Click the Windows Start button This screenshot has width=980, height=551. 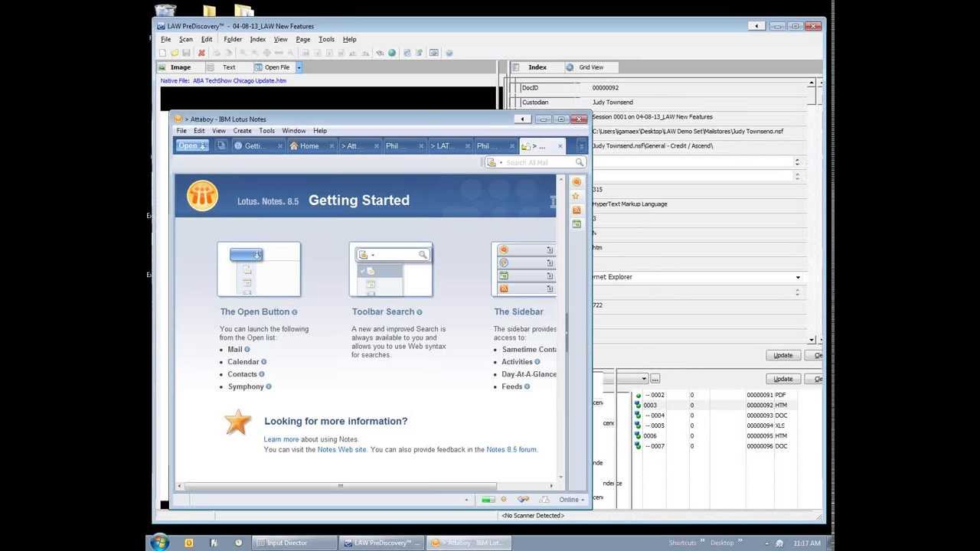tap(160, 543)
